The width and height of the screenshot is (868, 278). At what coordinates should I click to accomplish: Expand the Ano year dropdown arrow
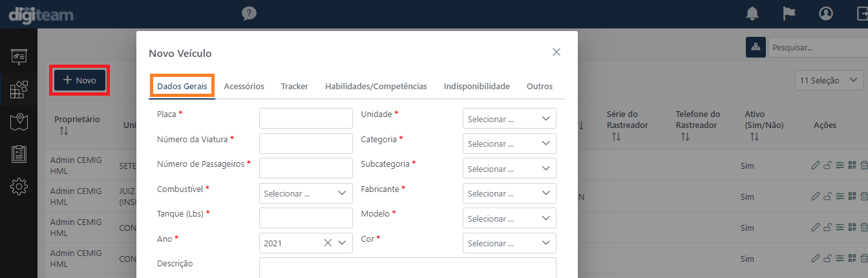[x=343, y=243]
